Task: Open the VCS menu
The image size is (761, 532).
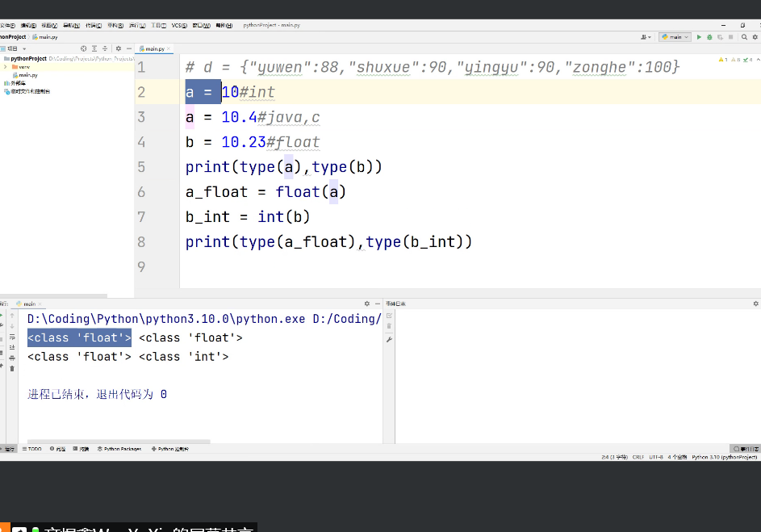Action: (179, 25)
